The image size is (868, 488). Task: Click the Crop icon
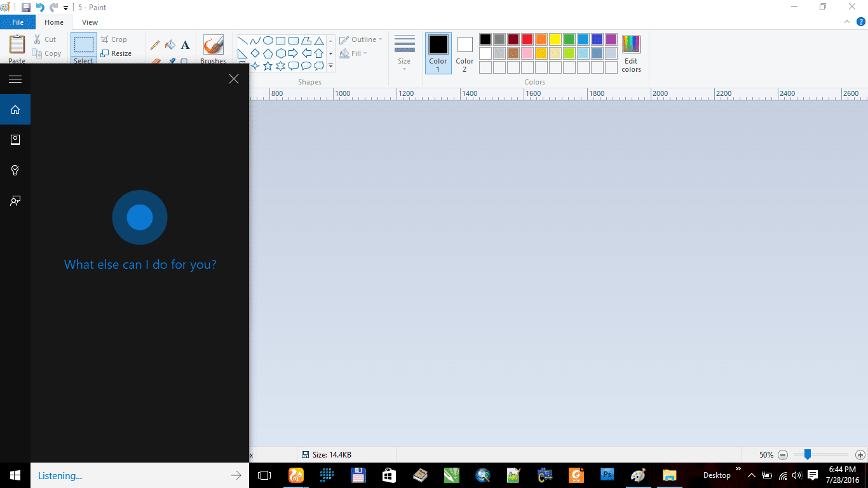[105, 39]
